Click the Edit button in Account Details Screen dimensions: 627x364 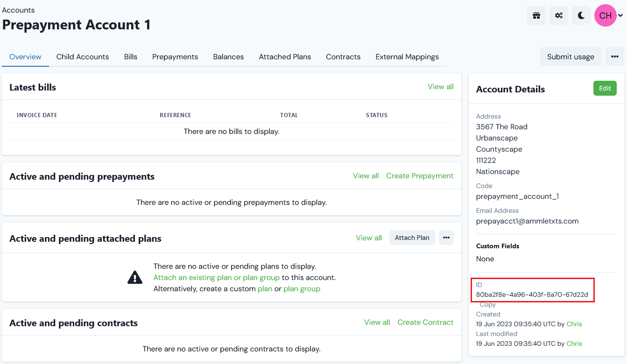605,88
